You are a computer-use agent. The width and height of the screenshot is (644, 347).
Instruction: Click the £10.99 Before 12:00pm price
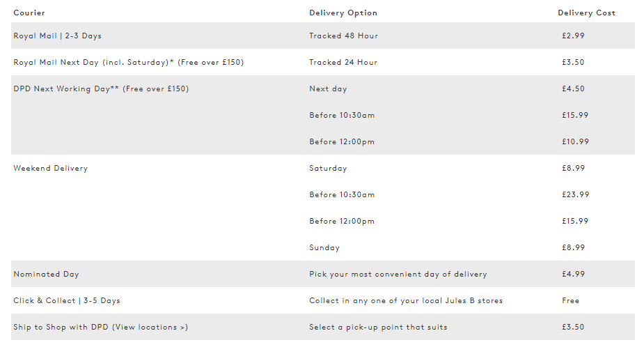[x=575, y=142]
